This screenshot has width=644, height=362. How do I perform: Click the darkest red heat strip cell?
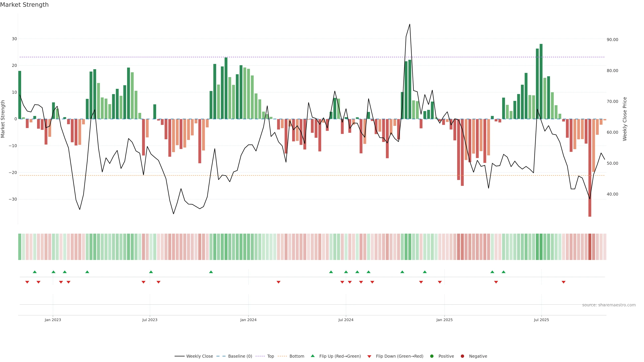point(590,247)
